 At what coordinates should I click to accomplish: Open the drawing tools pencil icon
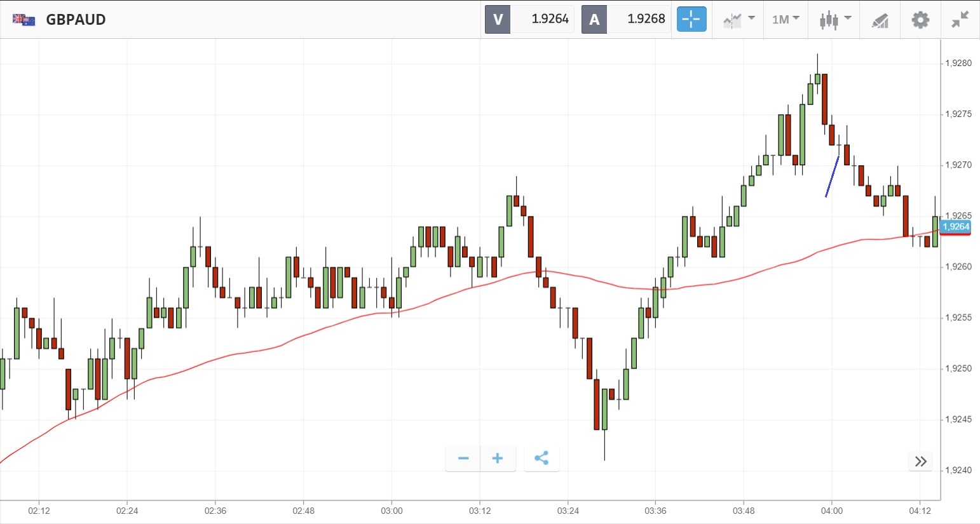[880, 20]
